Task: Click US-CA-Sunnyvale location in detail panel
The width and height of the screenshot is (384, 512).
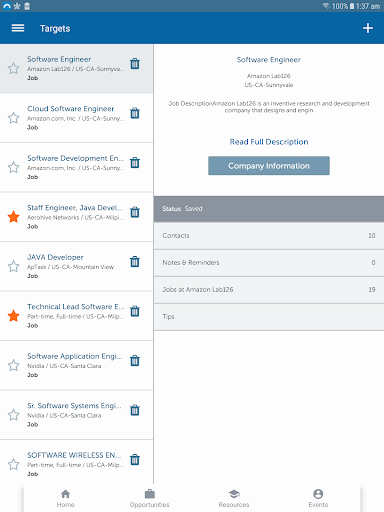Action: click(x=269, y=85)
